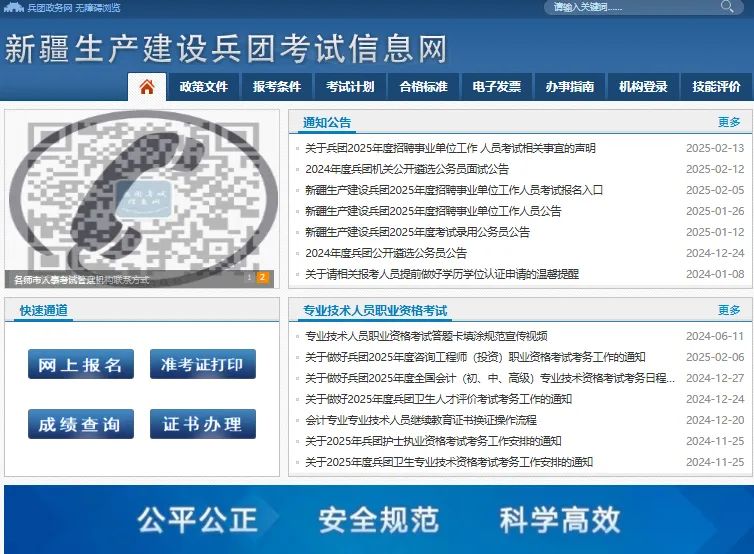The width and height of the screenshot is (754, 554).
Task: Open the 政策文件 menu tab
Action: click(203, 87)
